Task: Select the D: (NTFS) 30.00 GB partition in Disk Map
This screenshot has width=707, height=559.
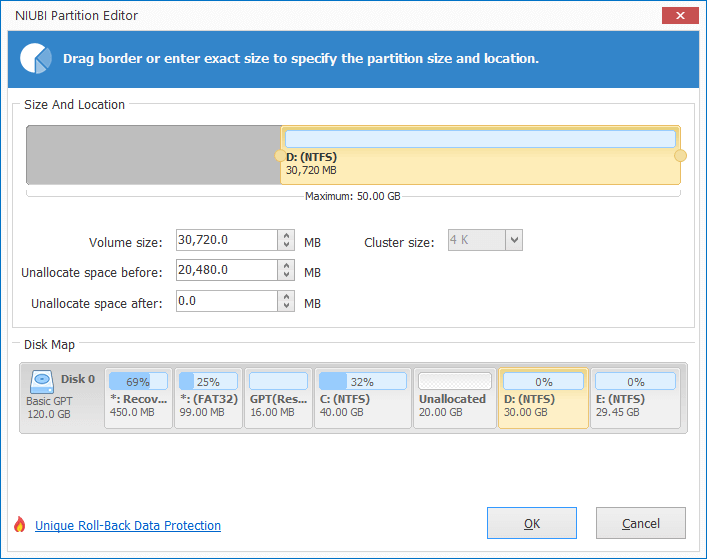Action: pos(543,398)
